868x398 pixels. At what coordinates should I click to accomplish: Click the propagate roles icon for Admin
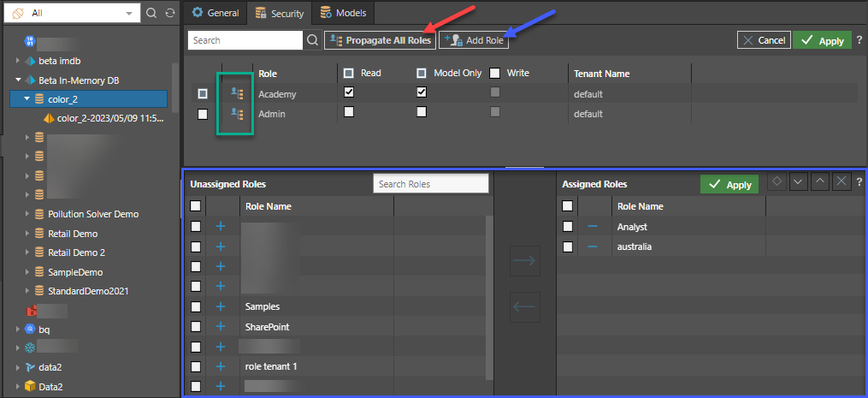coord(238,114)
